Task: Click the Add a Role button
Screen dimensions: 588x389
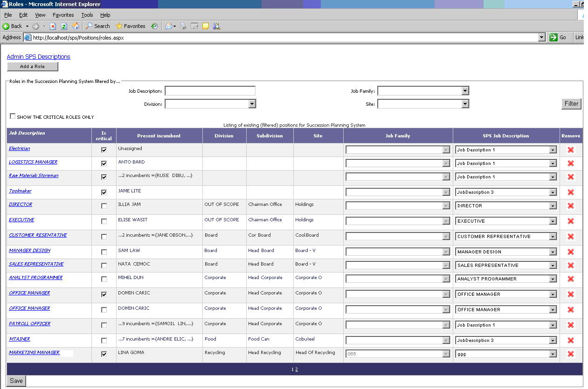Action: click(33, 67)
